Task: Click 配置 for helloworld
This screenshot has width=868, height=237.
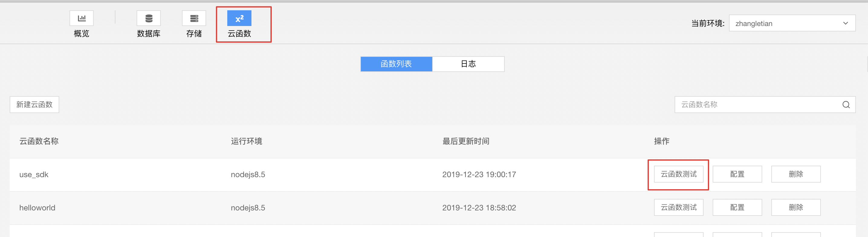Action: (x=737, y=207)
